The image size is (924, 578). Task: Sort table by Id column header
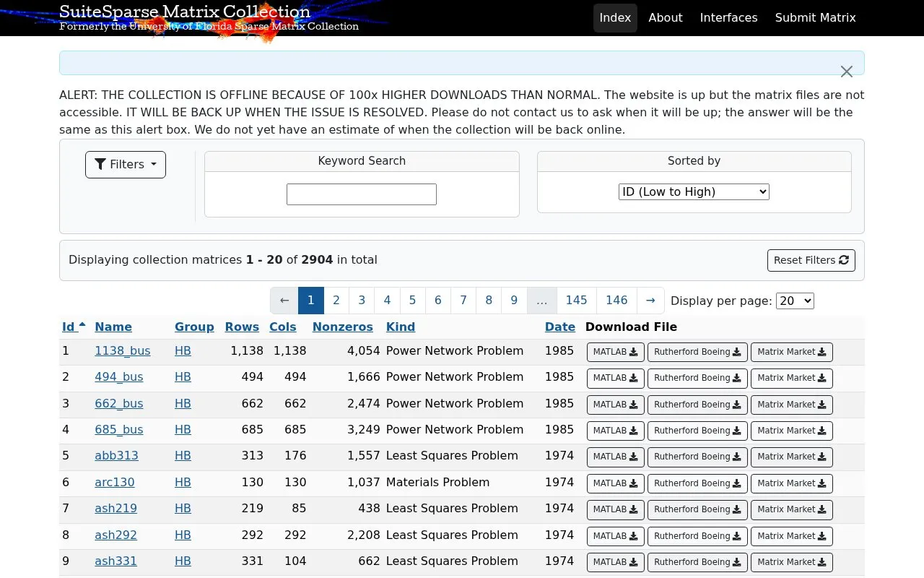[x=74, y=327]
